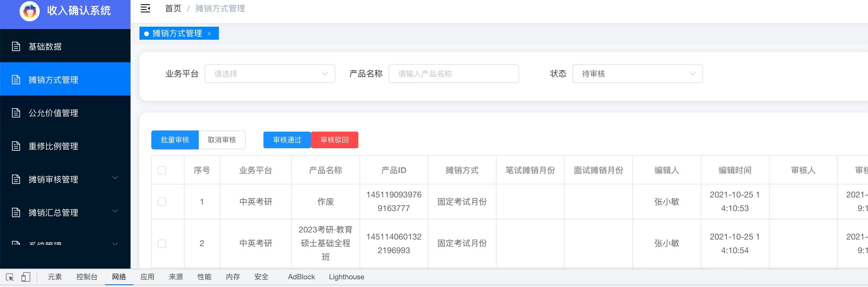Screen dimensions: 868x287
Task: Toggle the sidebar collapse hamburger icon
Action: pos(145,8)
